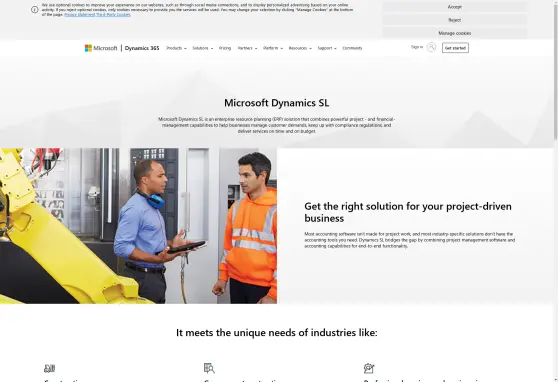Viewport: 558px width, 382px height.
Task: Click 'It meets the unique needs' heading
Action: [x=277, y=333]
